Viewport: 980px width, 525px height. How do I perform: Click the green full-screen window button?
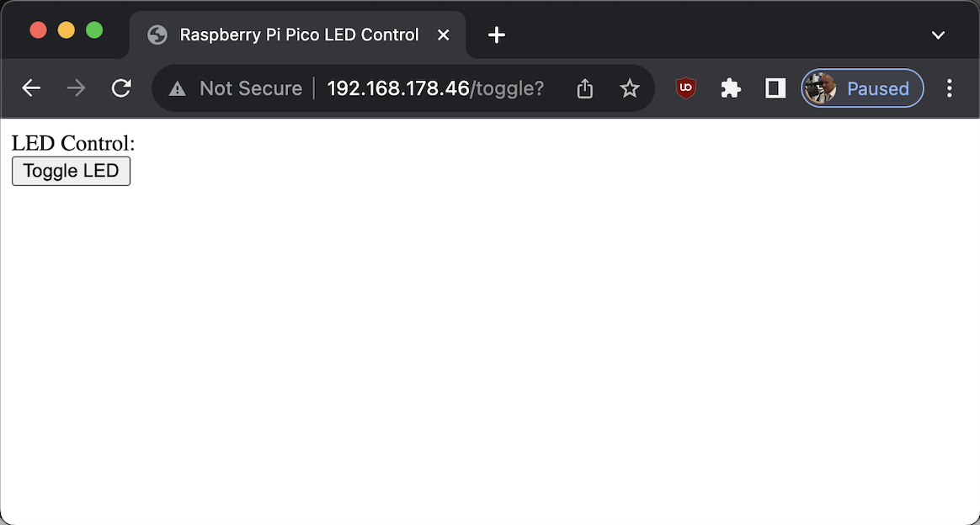pos(94,30)
